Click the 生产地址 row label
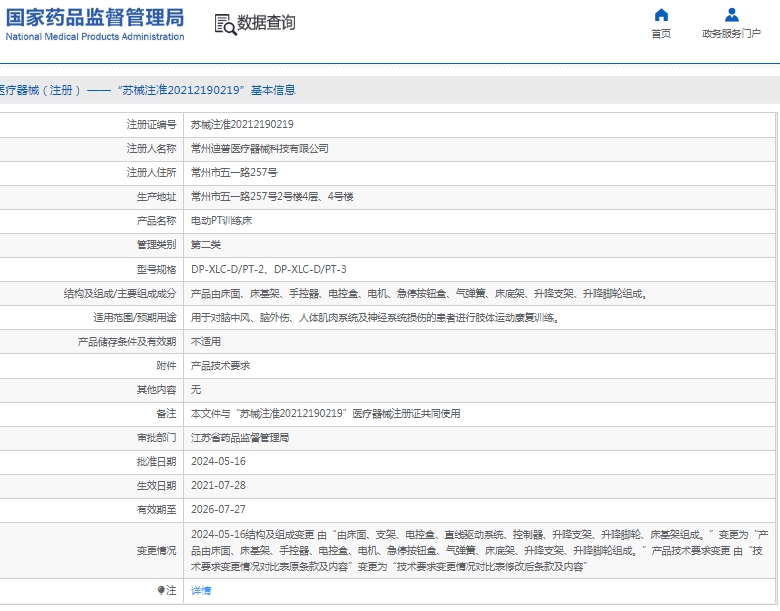This screenshot has height=611, width=780. (156, 197)
